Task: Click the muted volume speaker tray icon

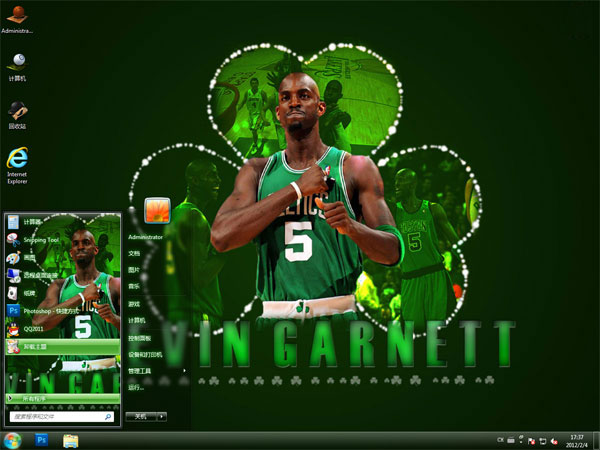Action: tap(554, 441)
